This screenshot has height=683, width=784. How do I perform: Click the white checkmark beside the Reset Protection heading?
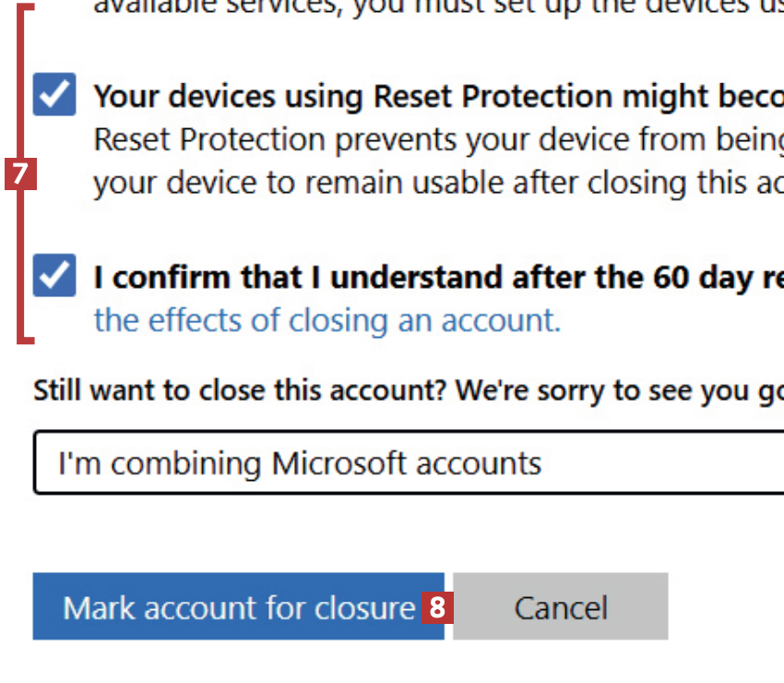(55, 93)
